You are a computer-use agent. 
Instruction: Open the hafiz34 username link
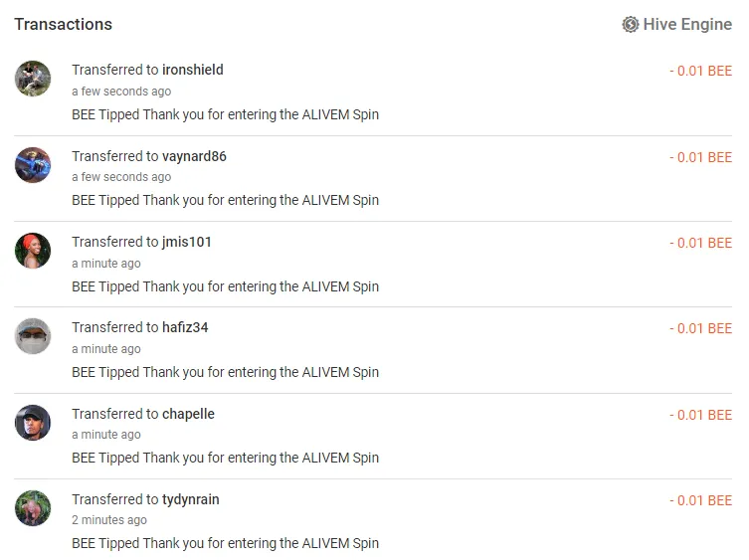click(185, 327)
